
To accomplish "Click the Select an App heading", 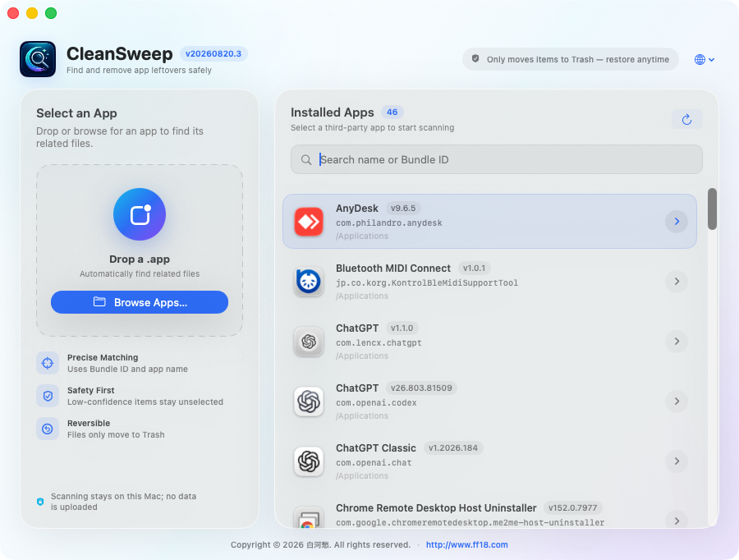I will click(76, 113).
